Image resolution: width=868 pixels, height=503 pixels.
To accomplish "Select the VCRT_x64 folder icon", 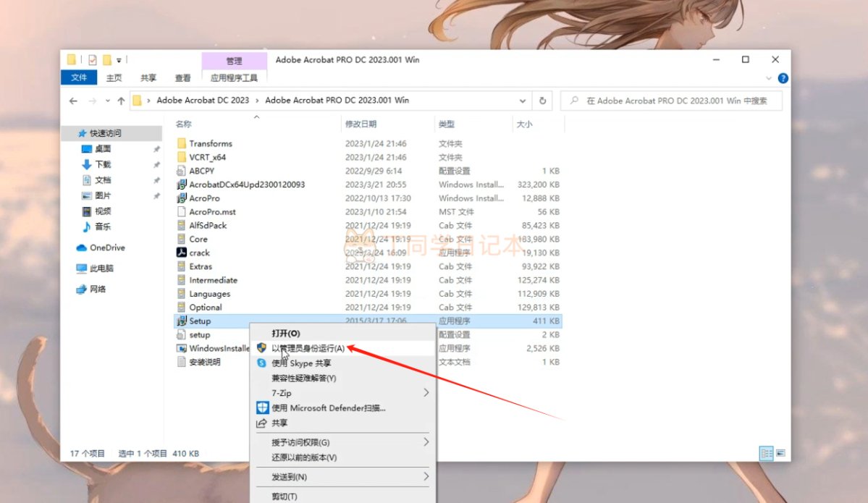I will 182,157.
